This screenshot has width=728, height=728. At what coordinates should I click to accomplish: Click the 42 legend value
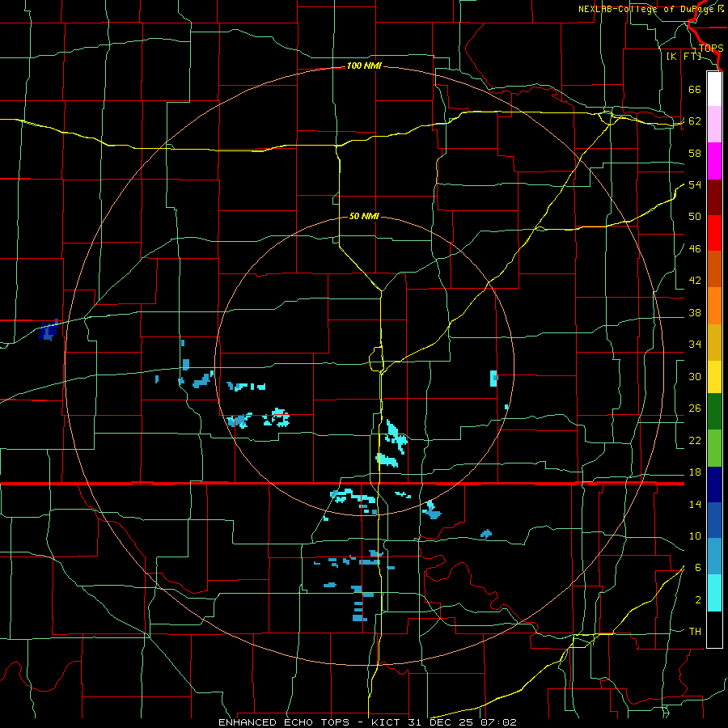pos(695,281)
